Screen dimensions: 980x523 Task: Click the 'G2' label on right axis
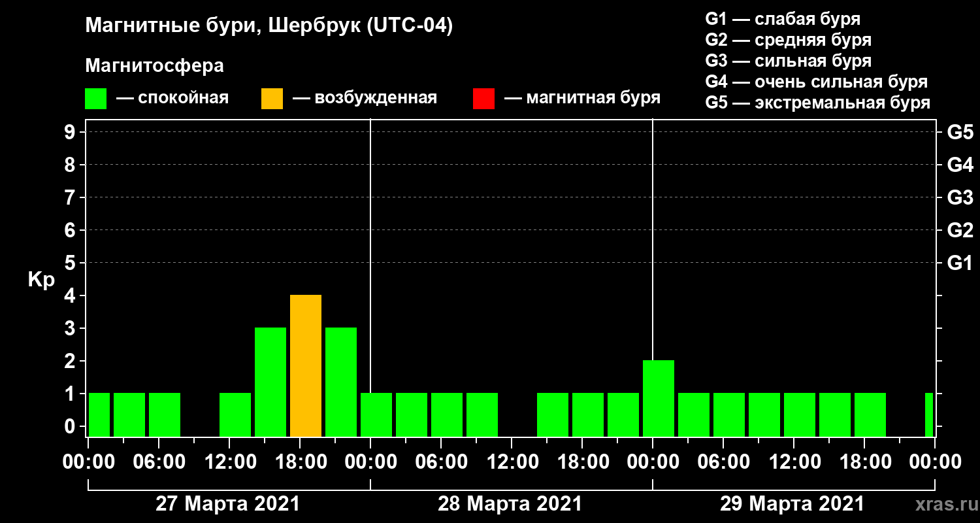pos(960,230)
